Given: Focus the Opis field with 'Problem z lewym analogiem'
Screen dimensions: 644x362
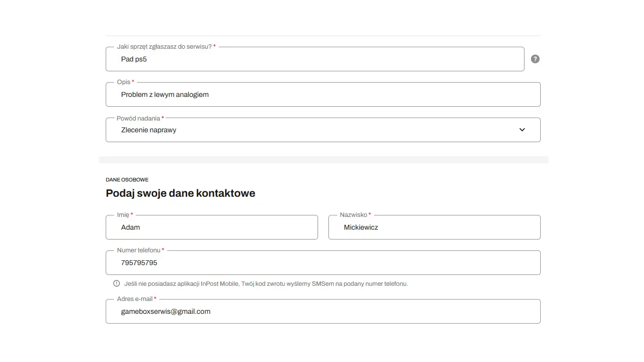Looking at the screenshot, I should [322, 95].
